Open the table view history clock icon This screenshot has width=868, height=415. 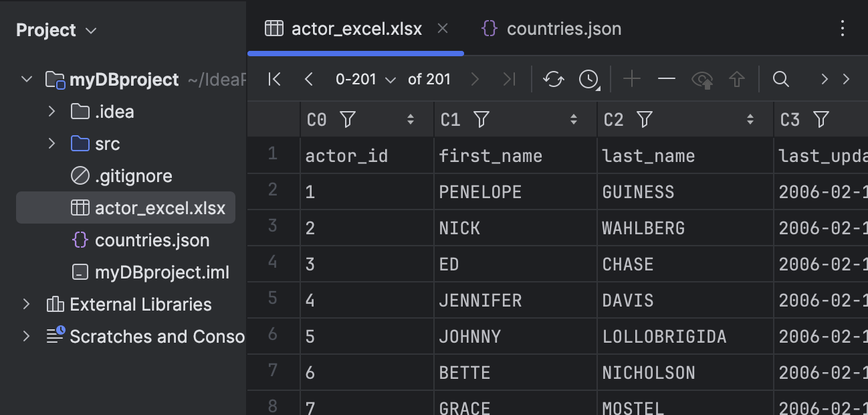pyautogui.click(x=587, y=79)
